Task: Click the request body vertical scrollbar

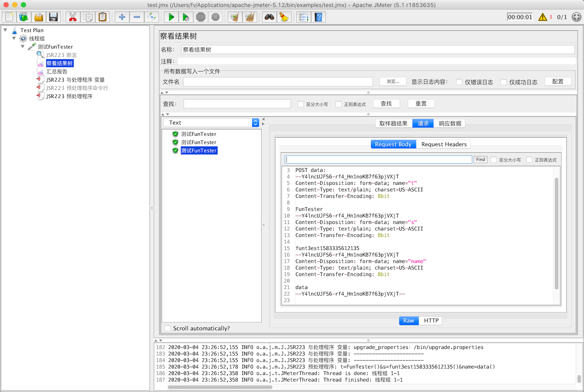Action: [556, 233]
